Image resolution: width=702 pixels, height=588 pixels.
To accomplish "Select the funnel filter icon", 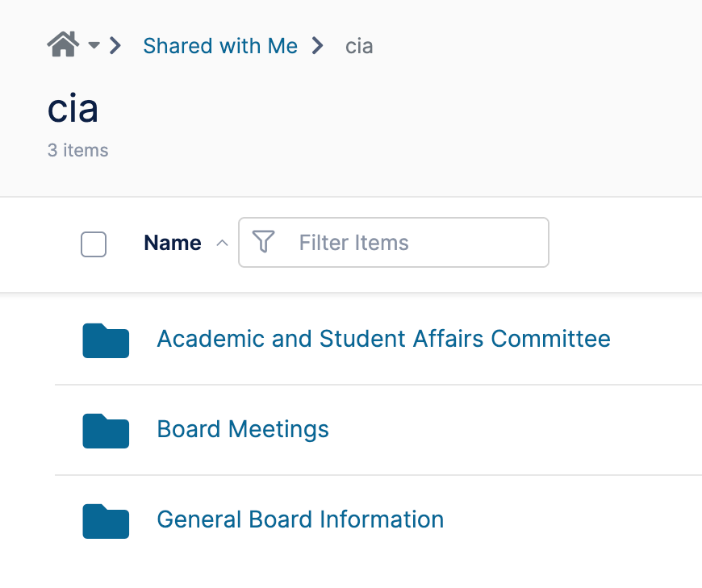I will tap(263, 242).
